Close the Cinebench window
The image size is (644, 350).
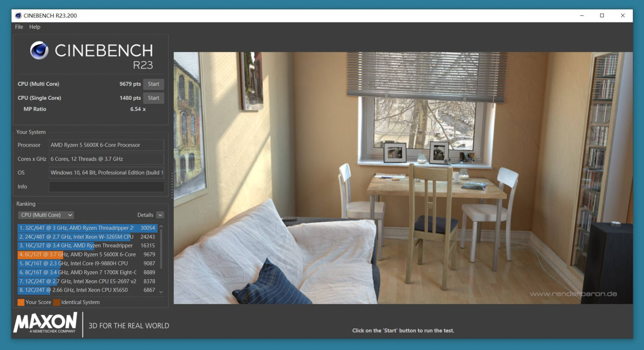pyautogui.click(x=623, y=15)
